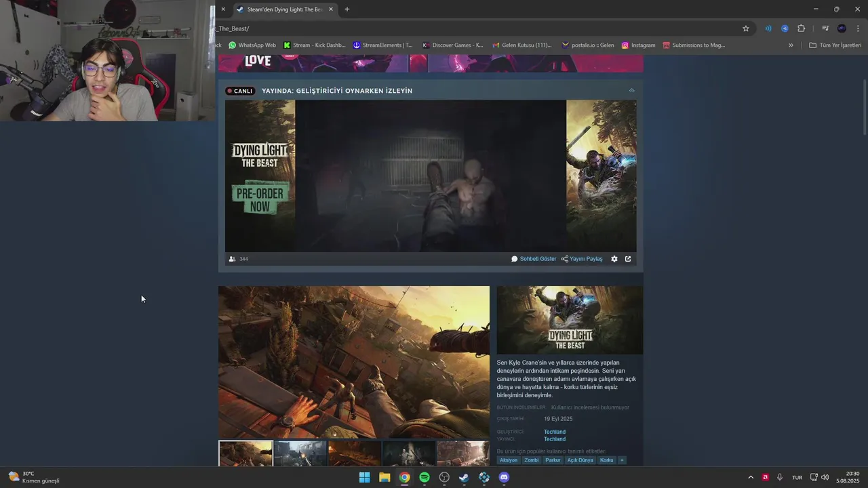Open Steam from the taskbar
Viewport: 868px width, 488px height.
pos(464,477)
